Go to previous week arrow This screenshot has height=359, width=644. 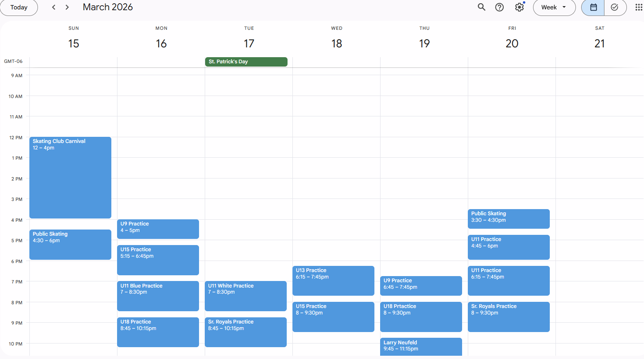53,7
